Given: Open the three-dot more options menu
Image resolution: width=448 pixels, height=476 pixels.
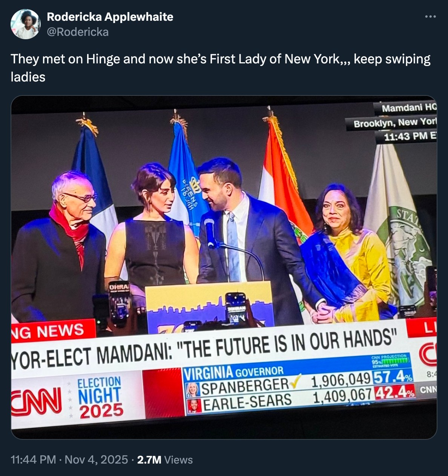Looking at the screenshot, I should (x=430, y=17).
